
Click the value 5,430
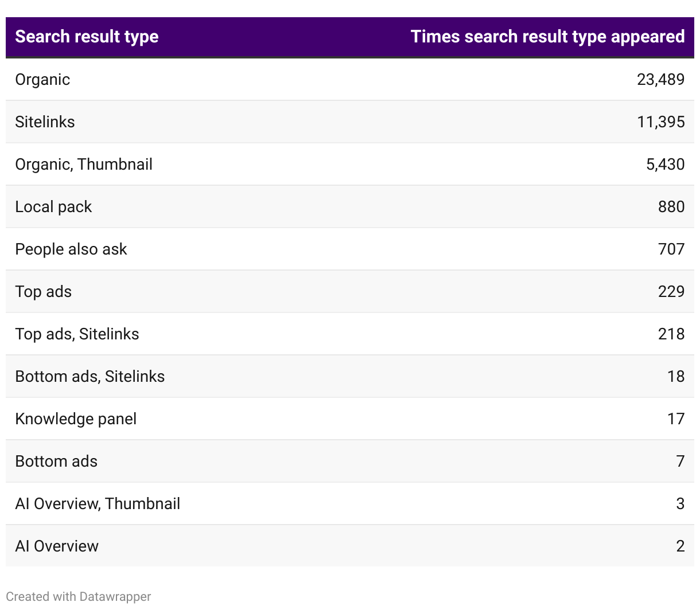click(x=665, y=164)
